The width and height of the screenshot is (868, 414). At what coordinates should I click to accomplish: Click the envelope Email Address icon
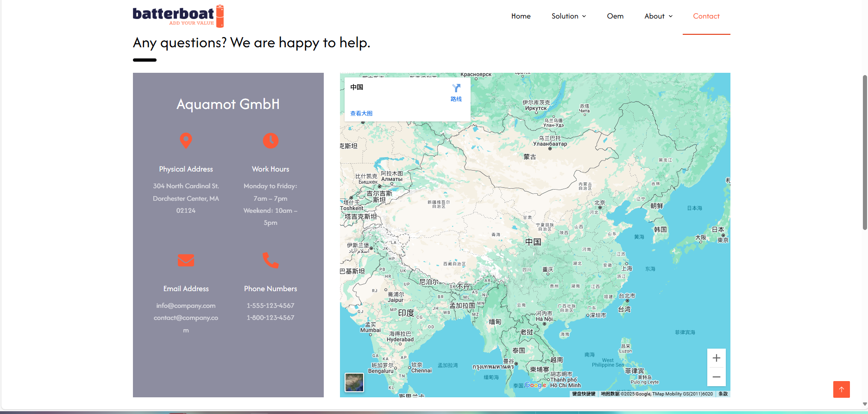186,260
